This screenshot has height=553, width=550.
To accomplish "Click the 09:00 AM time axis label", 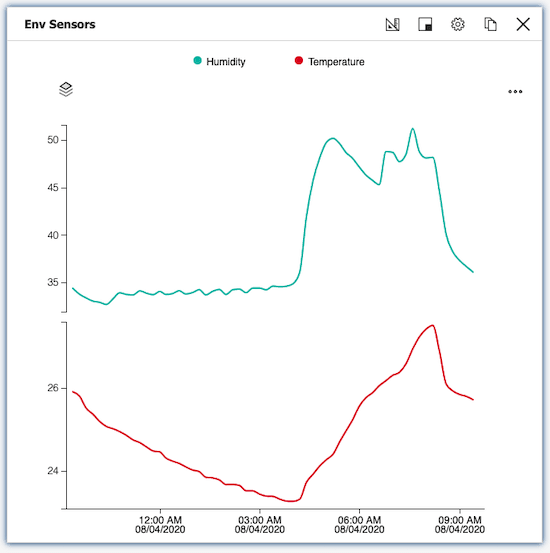I will 460,524.
